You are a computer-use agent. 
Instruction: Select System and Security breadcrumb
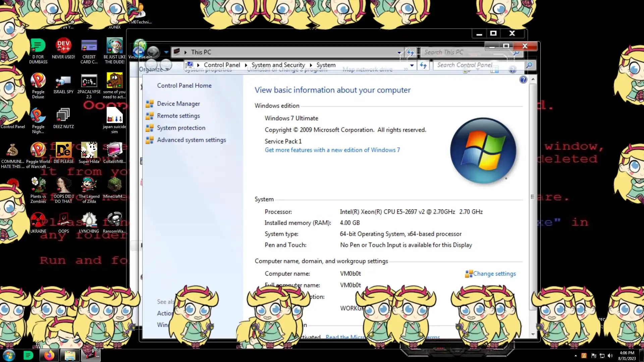[278, 65]
